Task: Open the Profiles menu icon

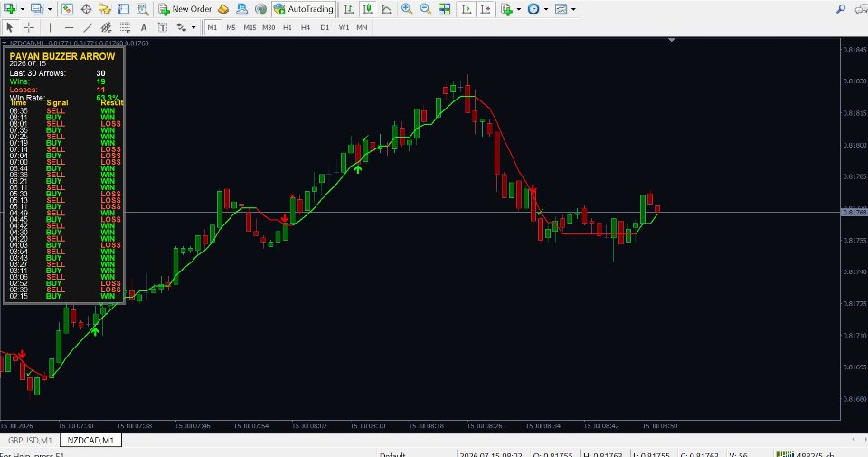Action: click(x=37, y=9)
